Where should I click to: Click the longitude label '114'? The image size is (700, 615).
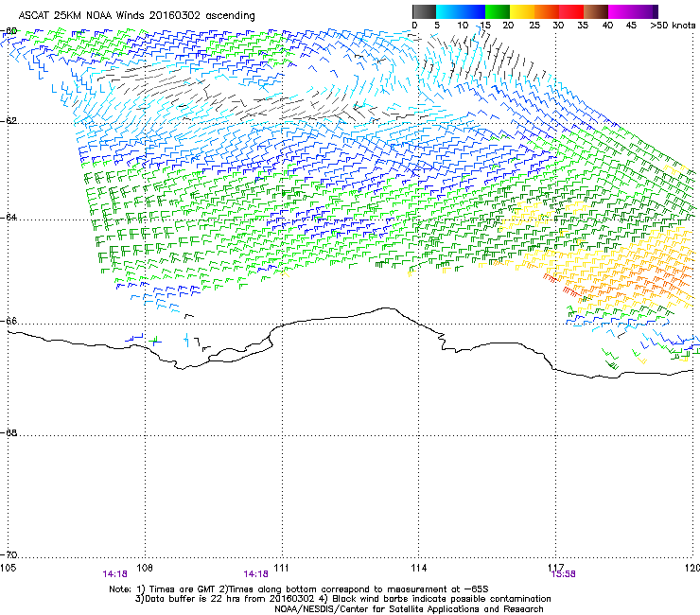(419, 568)
